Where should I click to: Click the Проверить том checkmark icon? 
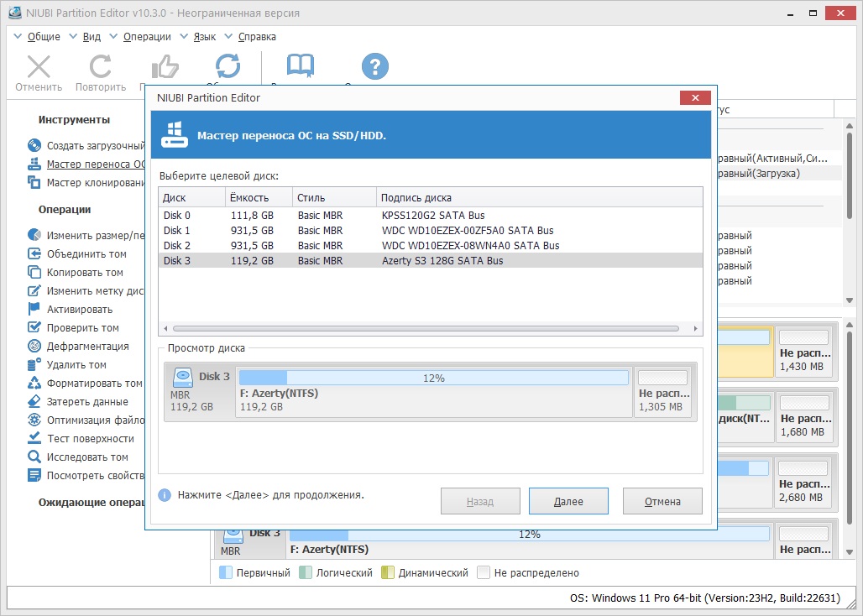[x=34, y=328]
